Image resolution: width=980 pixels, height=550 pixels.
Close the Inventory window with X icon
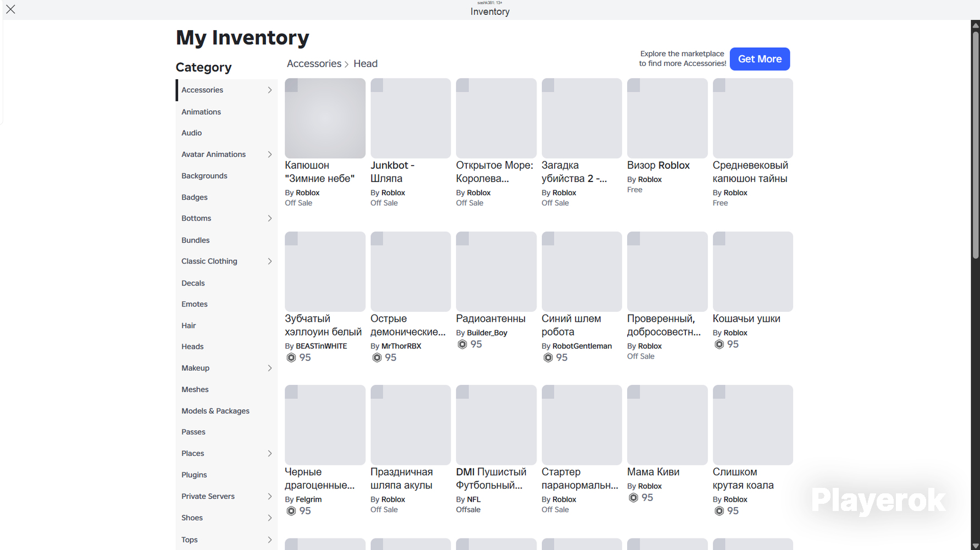[10, 9]
